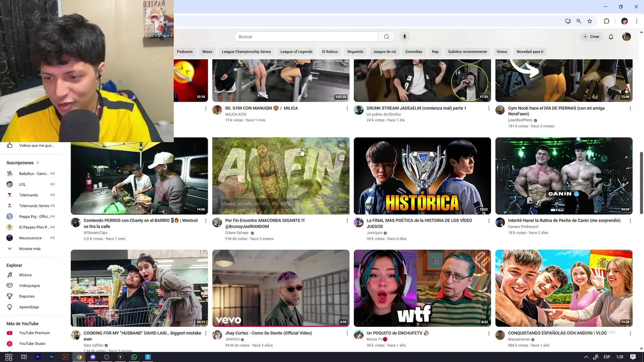Select Subidos recientemente chip
This screenshot has width=644, height=362.
[x=467, y=52]
